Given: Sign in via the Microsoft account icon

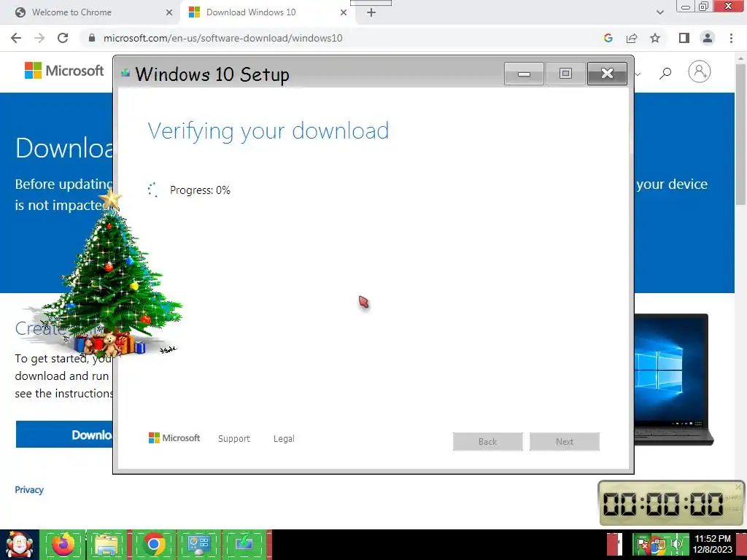Looking at the screenshot, I should [x=700, y=72].
